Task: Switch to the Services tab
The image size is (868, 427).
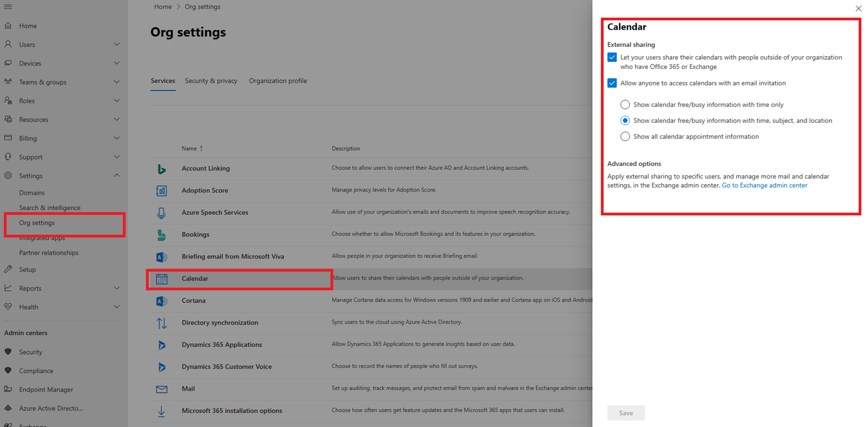Action: tap(163, 81)
